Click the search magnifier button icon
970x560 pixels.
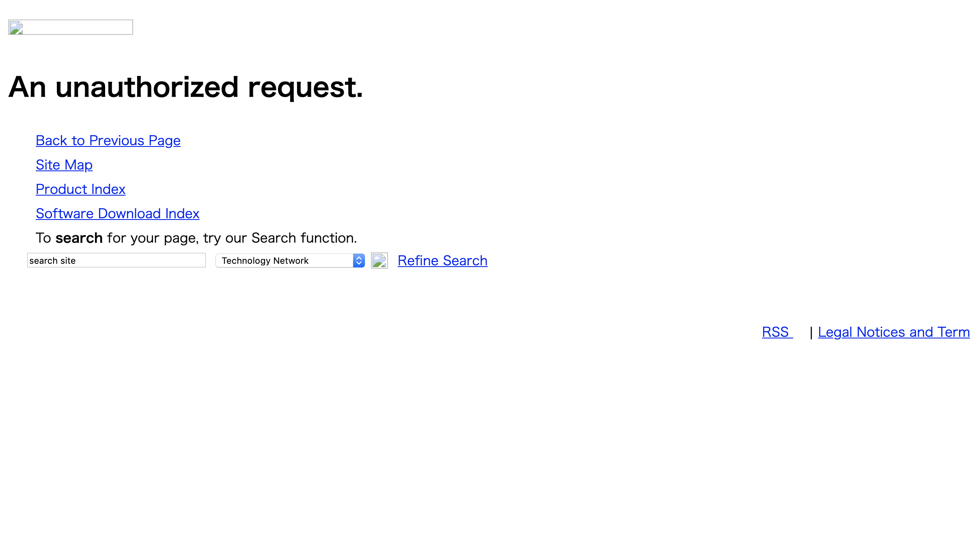click(379, 261)
